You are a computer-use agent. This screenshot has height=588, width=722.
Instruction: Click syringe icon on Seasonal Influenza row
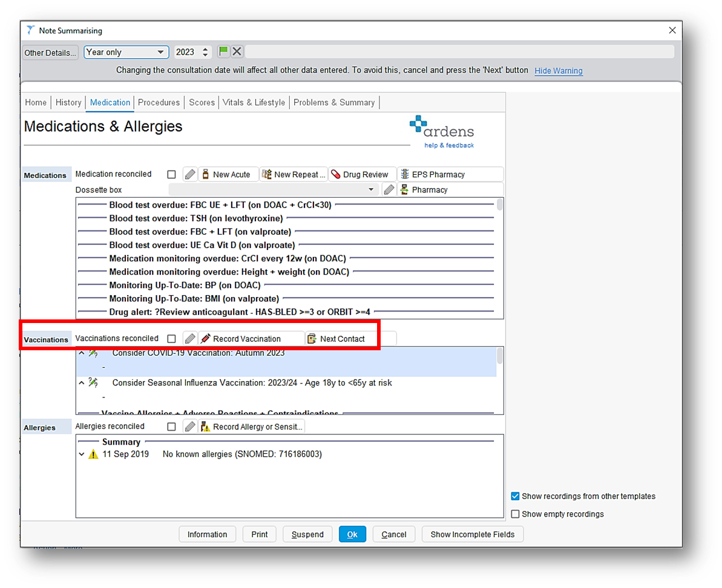93,382
